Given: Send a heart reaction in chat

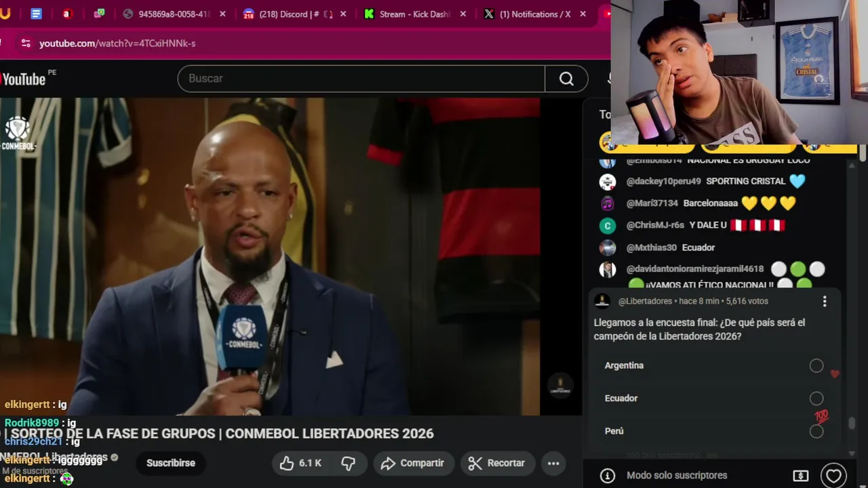Looking at the screenshot, I should (x=833, y=475).
